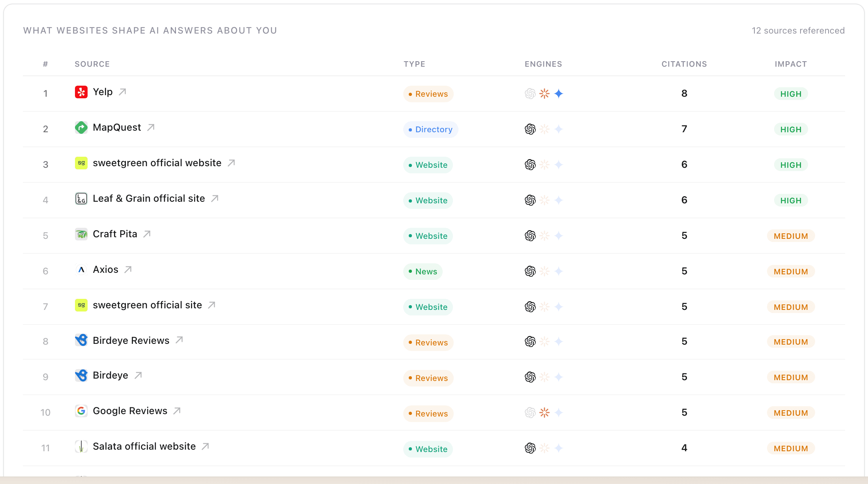This screenshot has width=868, height=484.
Task: Click HIGH impact badge in MapQuest row
Action: [x=791, y=129]
